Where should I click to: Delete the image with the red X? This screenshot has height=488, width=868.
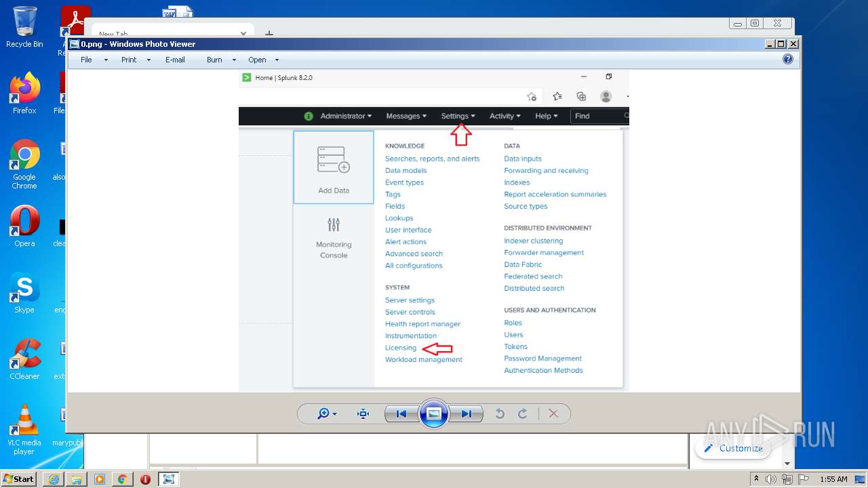coord(553,413)
